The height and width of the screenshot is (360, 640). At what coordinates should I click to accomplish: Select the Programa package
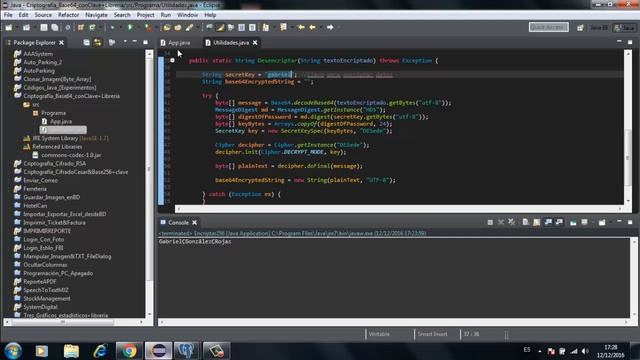[x=53, y=113]
